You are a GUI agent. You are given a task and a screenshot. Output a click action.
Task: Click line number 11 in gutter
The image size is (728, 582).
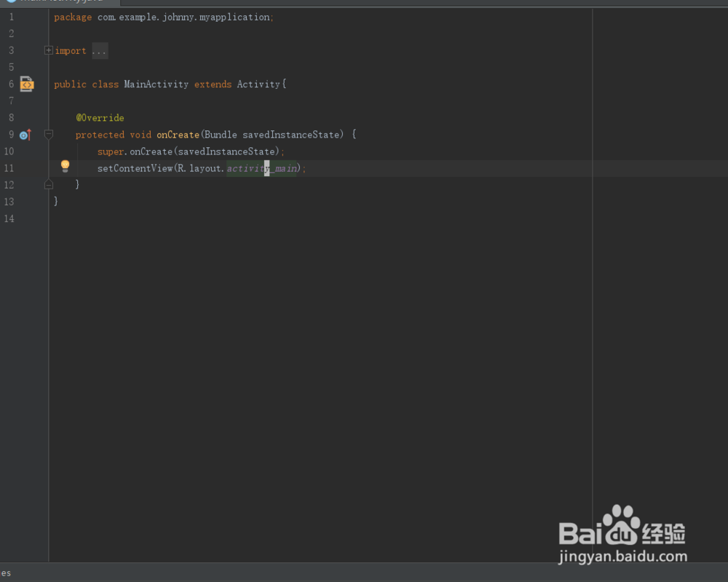tap(9, 168)
